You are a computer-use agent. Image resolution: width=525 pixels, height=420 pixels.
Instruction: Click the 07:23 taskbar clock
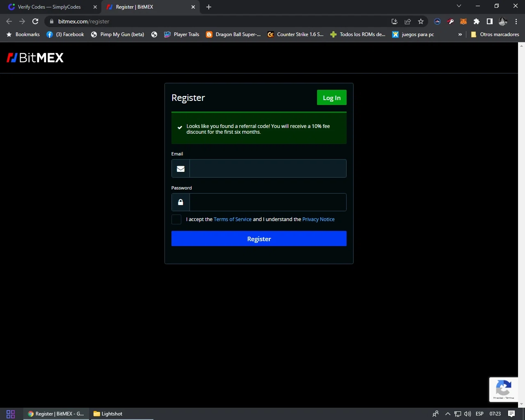495,414
